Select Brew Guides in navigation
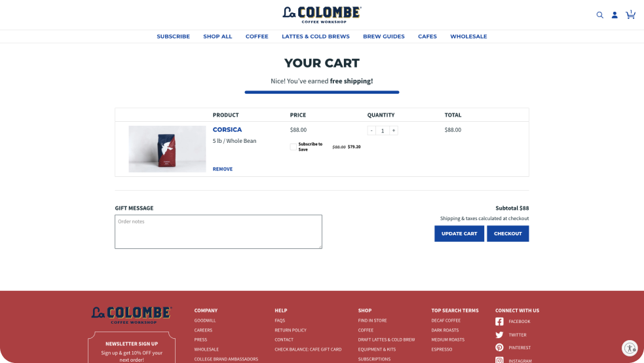This screenshot has height=363, width=644. click(384, 37)
